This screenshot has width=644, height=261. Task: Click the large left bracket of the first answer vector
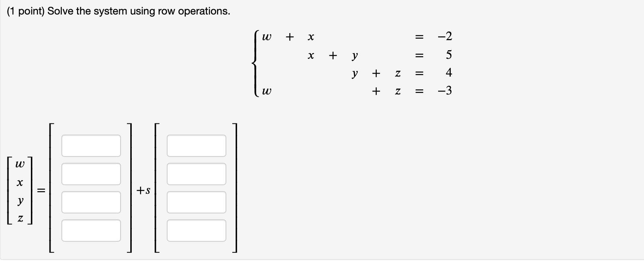click(x=51, y=188)
